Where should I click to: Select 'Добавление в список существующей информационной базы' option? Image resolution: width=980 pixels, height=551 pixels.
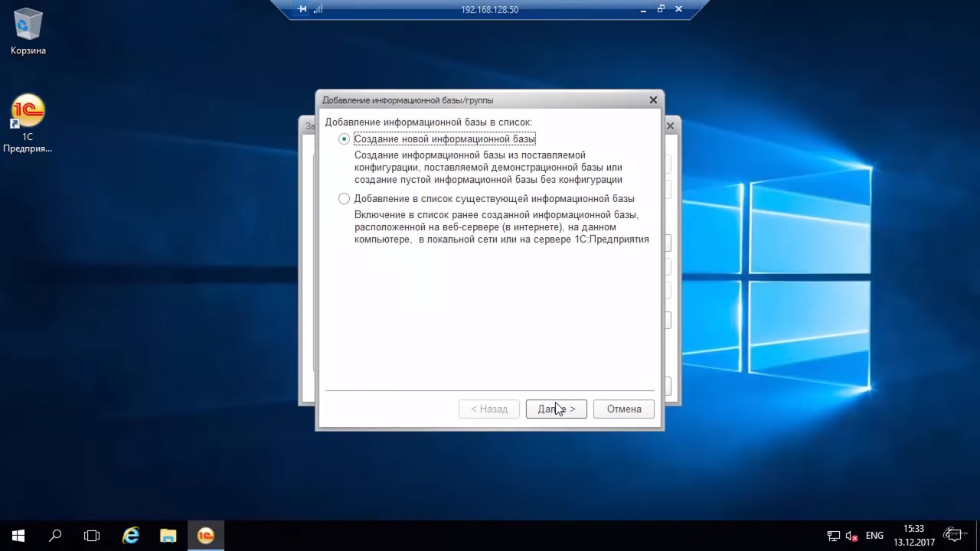click(345, 199)
